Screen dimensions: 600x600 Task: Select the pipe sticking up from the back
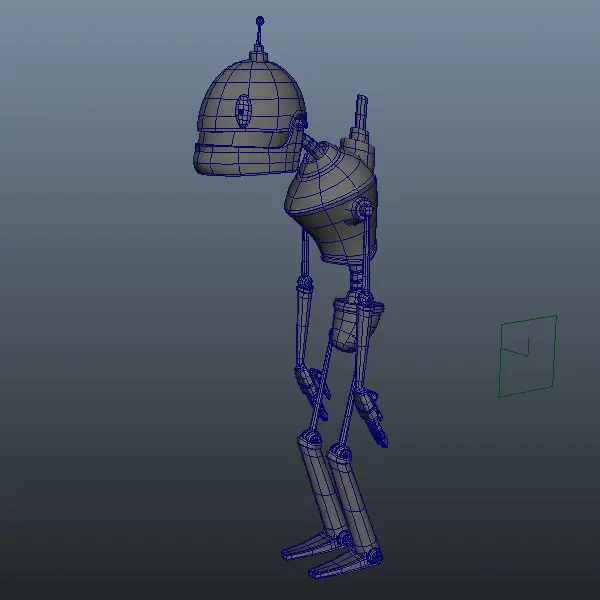coord(361,112)
